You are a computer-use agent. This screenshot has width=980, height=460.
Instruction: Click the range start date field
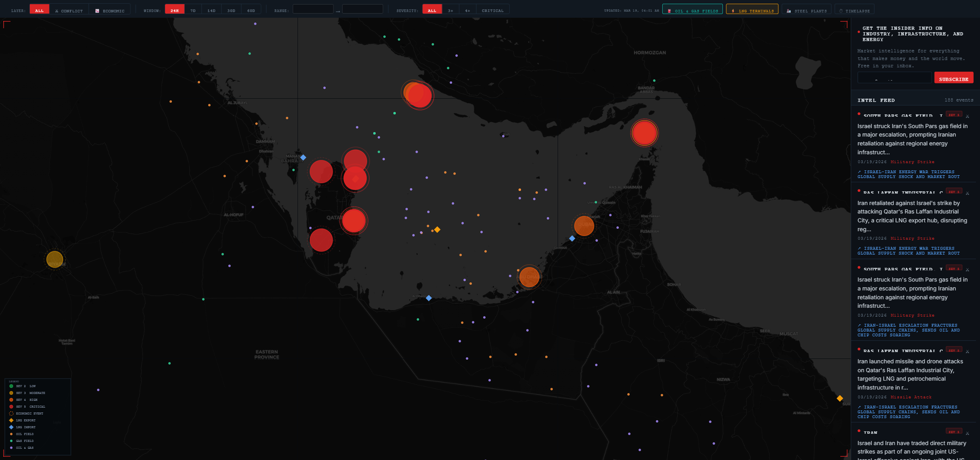pyautogui.click(x=312, y=9)
